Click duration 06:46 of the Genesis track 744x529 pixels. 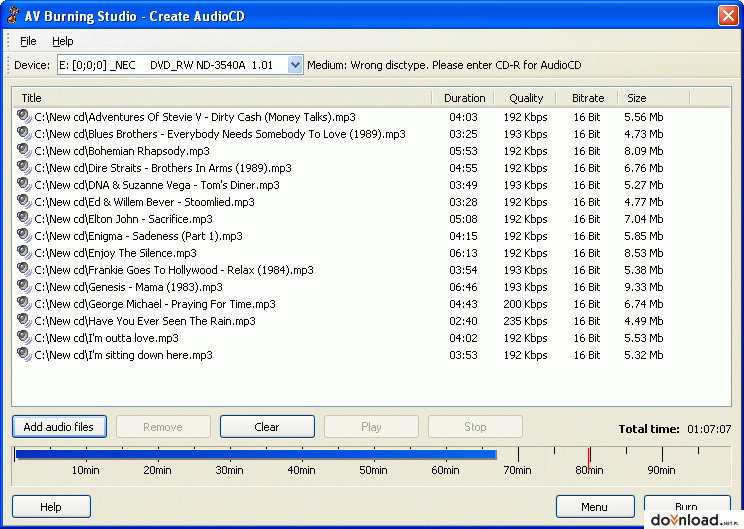pos(463,288)
